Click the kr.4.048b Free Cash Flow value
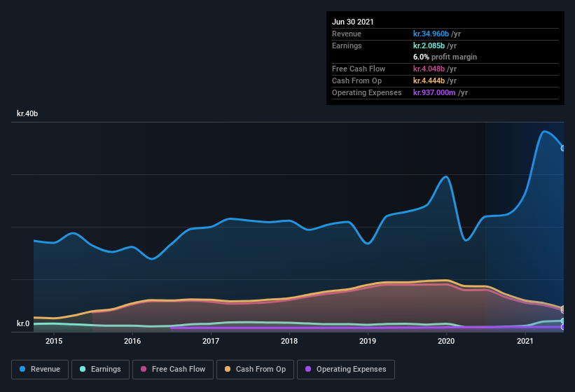Screen dimensions: 575x392 pyautogui.click(x=429, y=69)
